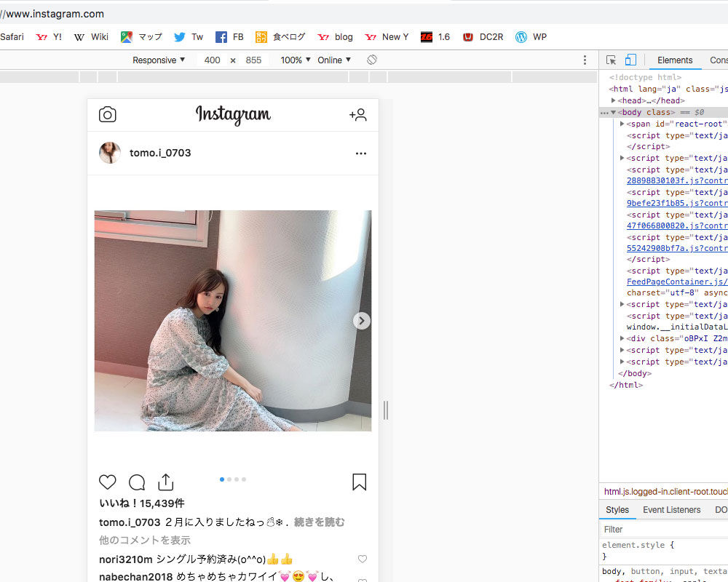
Task: Open the Instagram camera icon
Action: point(107,115)
